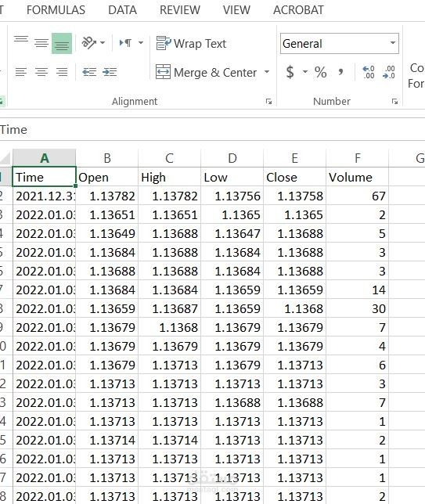Select the Time header cell

[44, 177]
